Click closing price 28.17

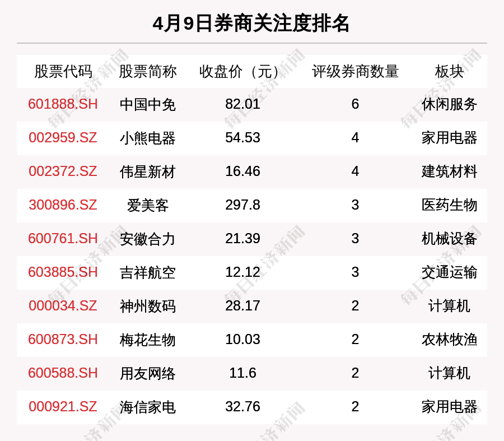(x=242, y=305)
